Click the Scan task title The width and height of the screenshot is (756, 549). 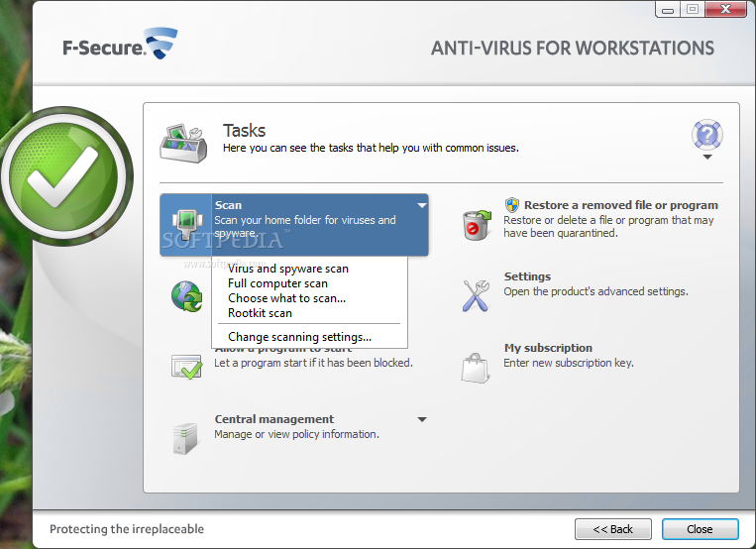(x=228, y=205)
